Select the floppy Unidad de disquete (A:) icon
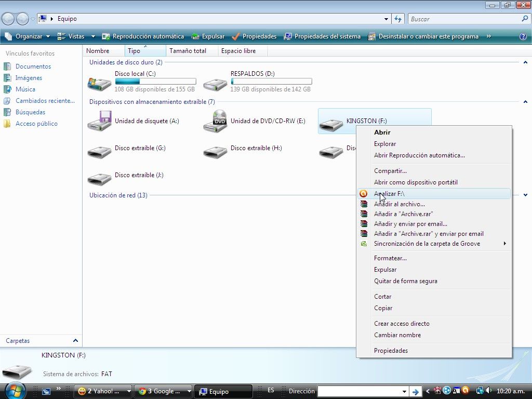Image resolution: width=532 pixels, height=399 pixels. pyautogui.click(x=99, y=121)
